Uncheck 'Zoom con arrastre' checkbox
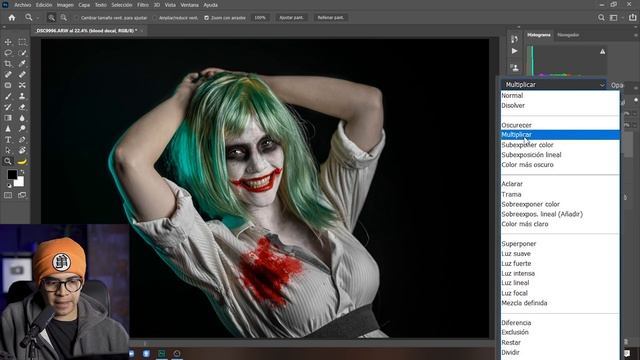This screenshot has height=360, width=640. pyautogui.click(x=207, y=18)
